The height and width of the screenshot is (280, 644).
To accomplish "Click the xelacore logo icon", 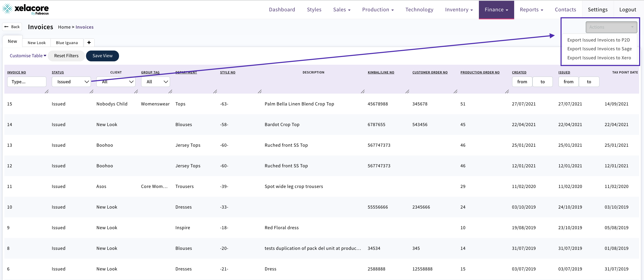I will point(7,9).
